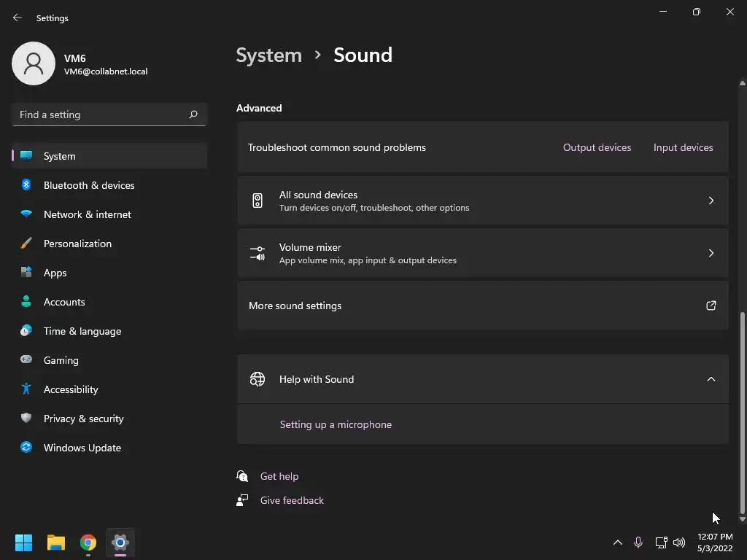Click the Get help icon

pos(243,476)
